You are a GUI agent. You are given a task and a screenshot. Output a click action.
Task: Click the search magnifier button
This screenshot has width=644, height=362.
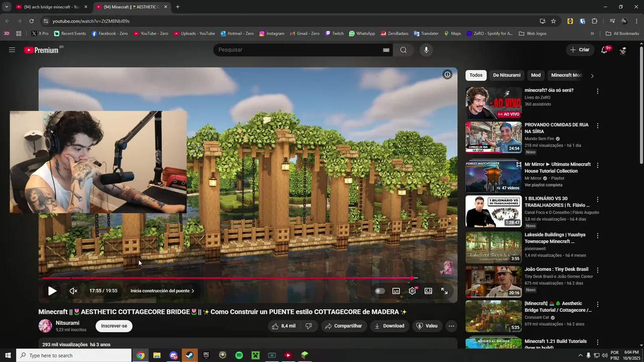tap(404, 50)
